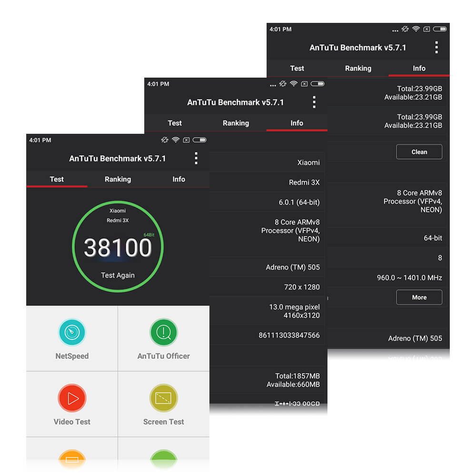The width and height of the screenshot is (476, 476).
Task: Click the More button below CPU frequency
Action: (x=419, y=297)
